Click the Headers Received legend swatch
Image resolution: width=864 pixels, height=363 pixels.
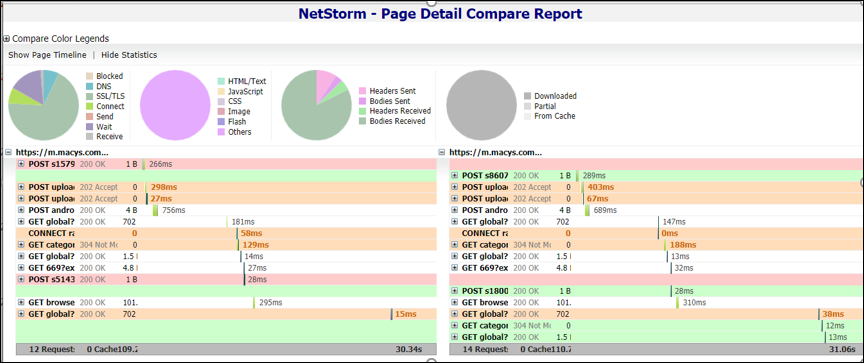pos(363,111)
